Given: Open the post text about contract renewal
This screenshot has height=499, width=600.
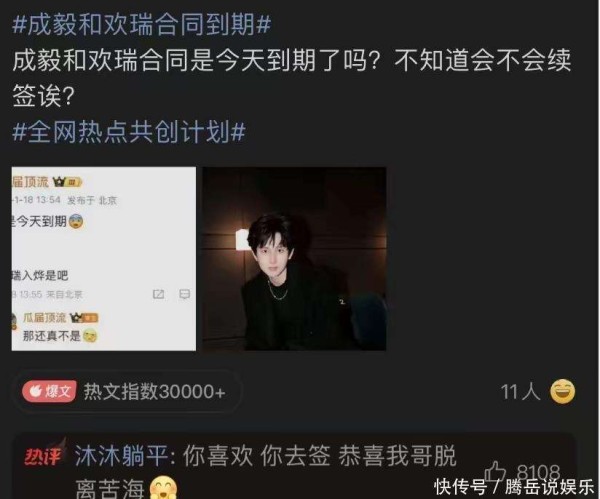Looking at the screenshot, I should coord(292,78).
